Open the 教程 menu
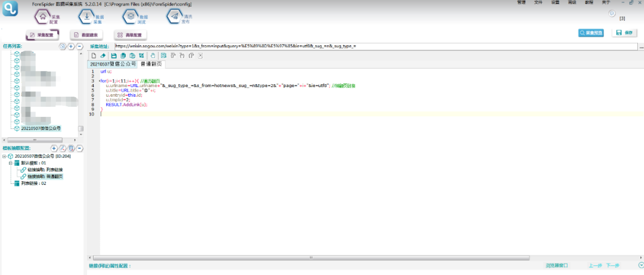The width and height of the screenshot is (644, 275). [x=589, y=2]
